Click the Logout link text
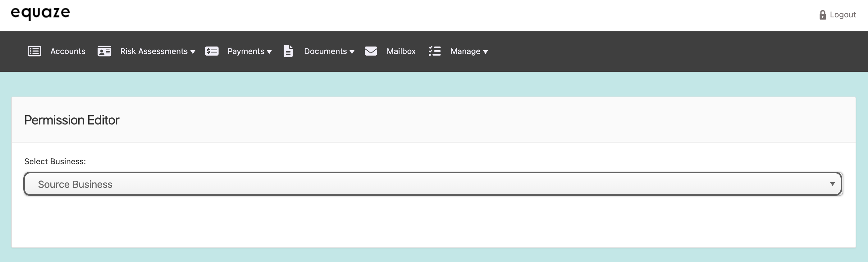Screen dimensions: 868x262 click(x=843, y=15)
